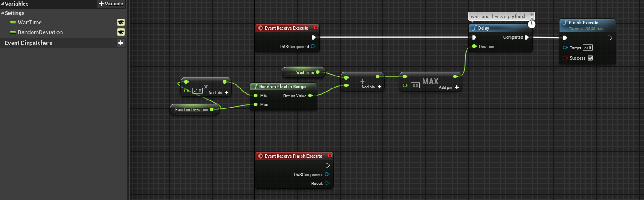Collapse the Settings category
644x200 pixels.
point(2,13)
